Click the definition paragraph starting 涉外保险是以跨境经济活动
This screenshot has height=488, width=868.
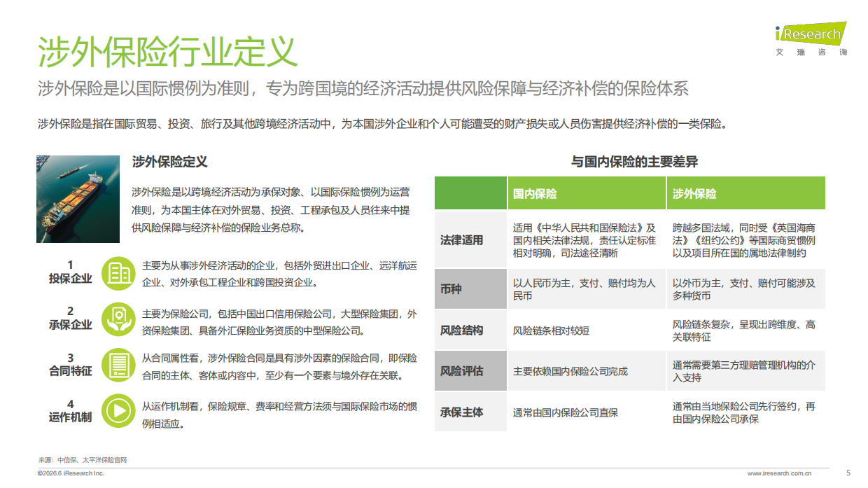[x=270, y=209]
